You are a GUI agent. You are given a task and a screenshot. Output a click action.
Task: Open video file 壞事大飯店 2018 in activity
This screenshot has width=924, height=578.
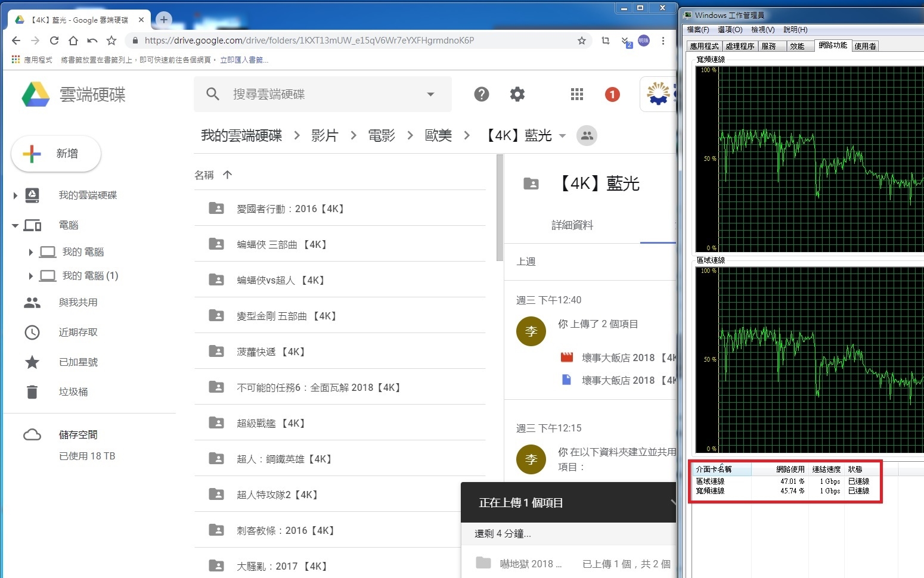pyautogui.click(x=618, y=358)
